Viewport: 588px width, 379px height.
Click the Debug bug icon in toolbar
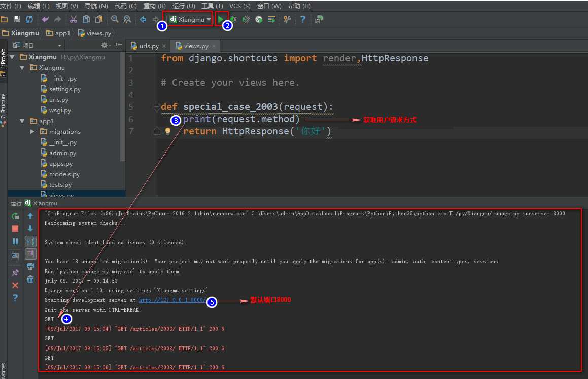coord(233,19)
